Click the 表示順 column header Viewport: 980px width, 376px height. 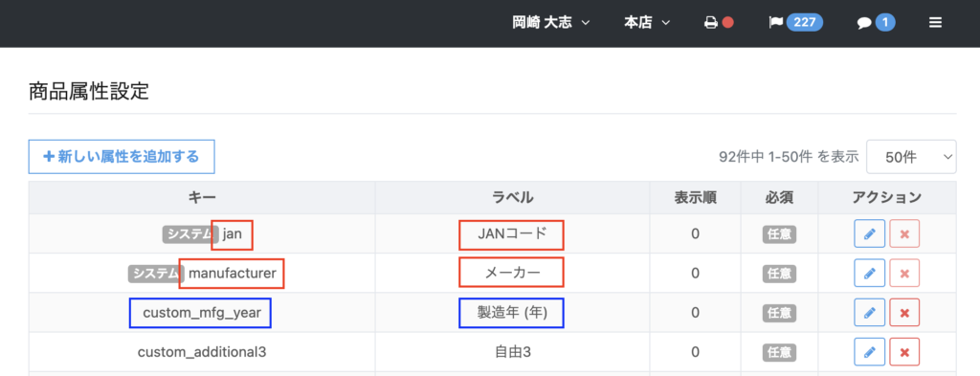click(695, 198)
